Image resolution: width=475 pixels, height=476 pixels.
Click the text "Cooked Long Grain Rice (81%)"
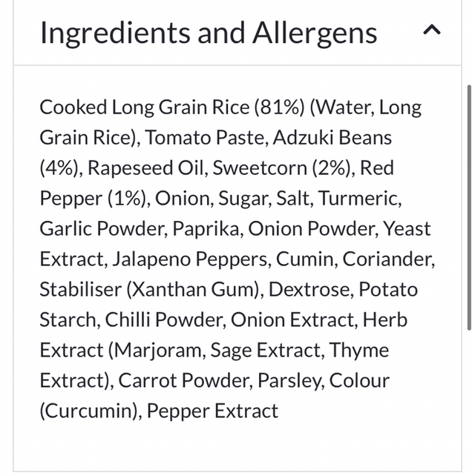(171, 107)
